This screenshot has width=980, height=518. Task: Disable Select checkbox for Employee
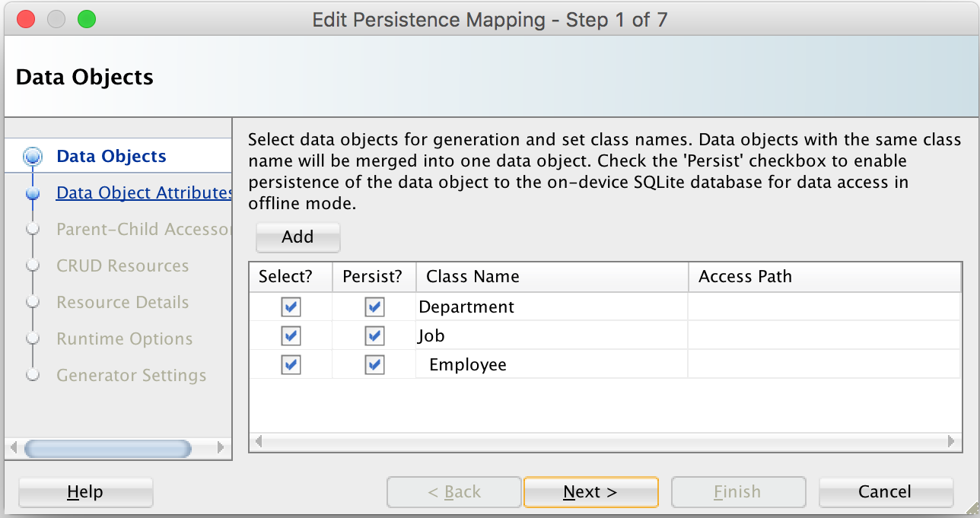click(x=291, y=365)
